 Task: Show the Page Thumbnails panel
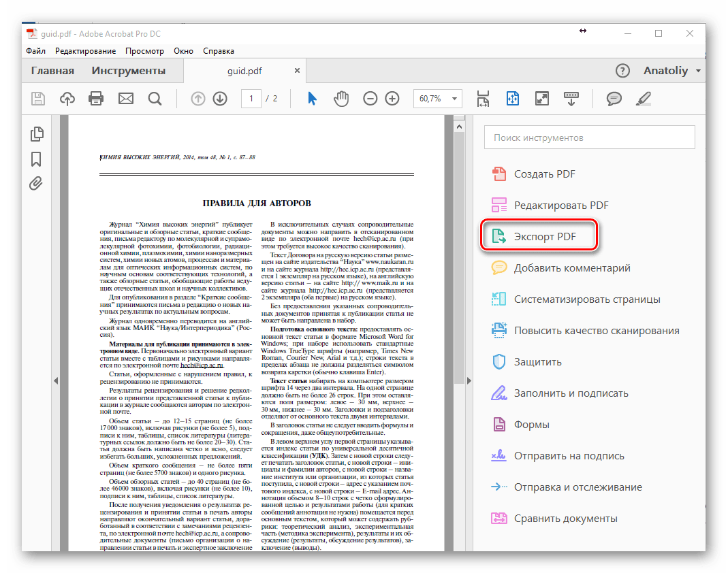(x=36, y=134)
